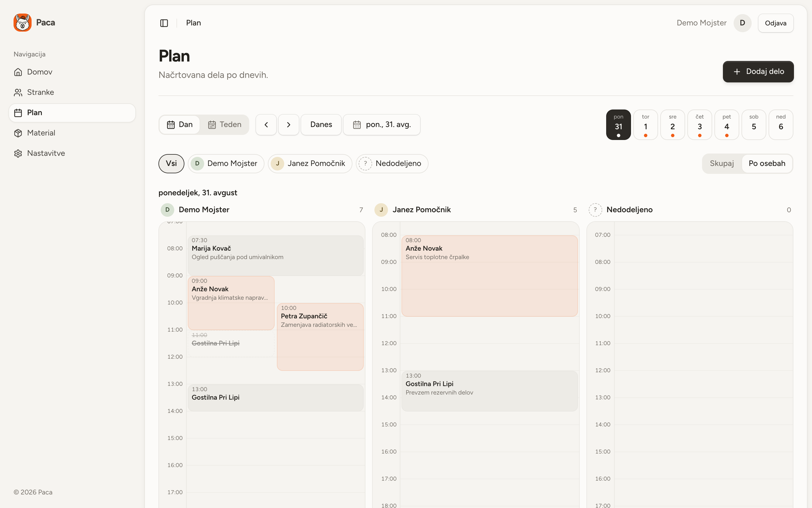Viewport: 812px width, 508px height.
Task: Open Gostilna Pri Lipi Prevzem rezervnih delov
Action: 489,391
